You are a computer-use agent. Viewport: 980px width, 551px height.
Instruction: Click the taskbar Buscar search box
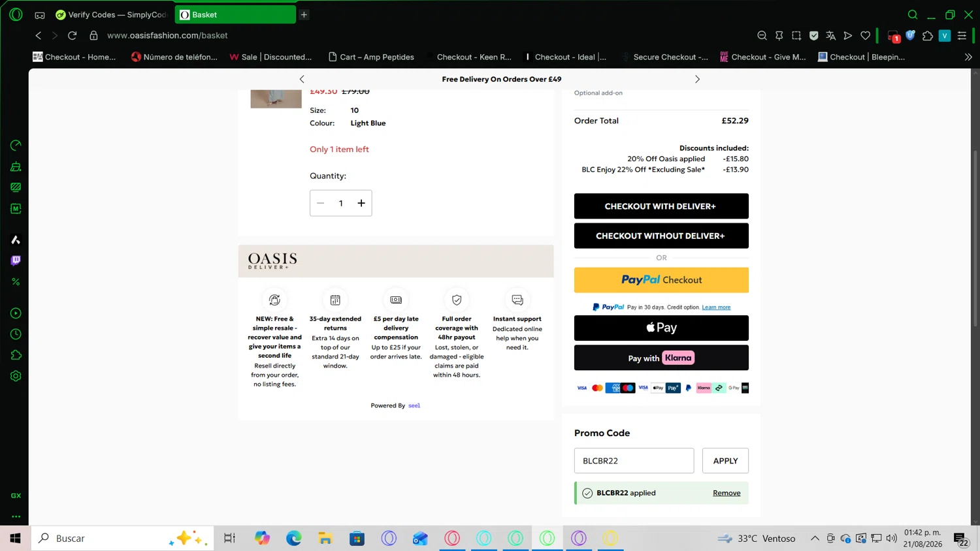click(x=122, y=539)
